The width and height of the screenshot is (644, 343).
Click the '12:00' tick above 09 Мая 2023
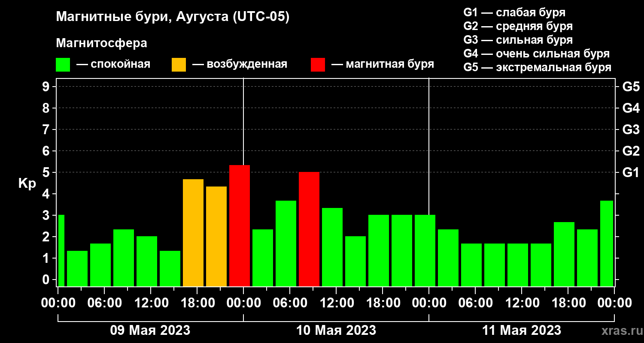coord(151,303)
